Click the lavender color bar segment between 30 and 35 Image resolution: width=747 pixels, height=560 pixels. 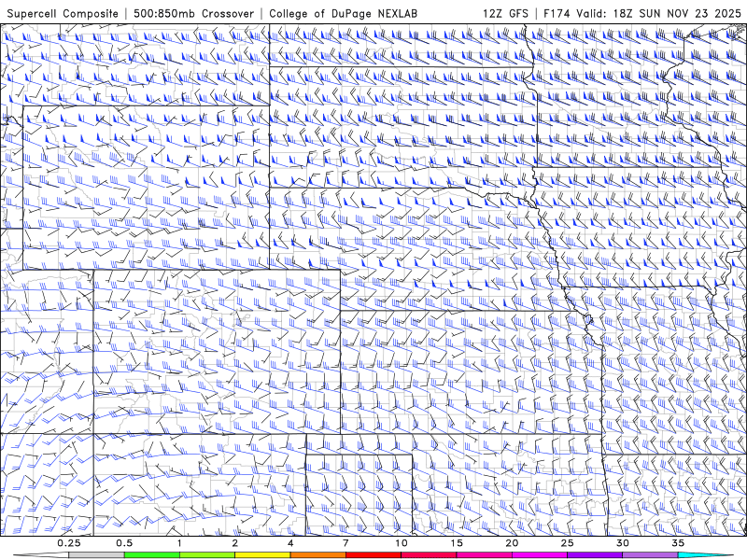(x=650, y=555)
